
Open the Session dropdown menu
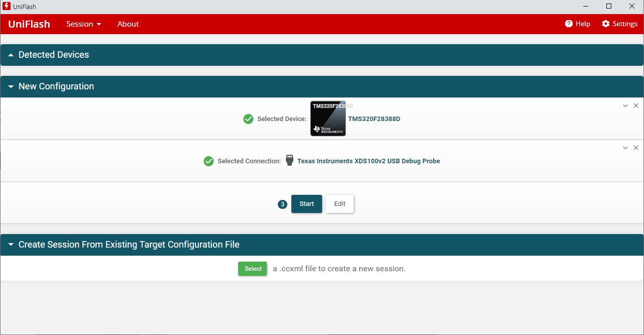click(84, 24)
